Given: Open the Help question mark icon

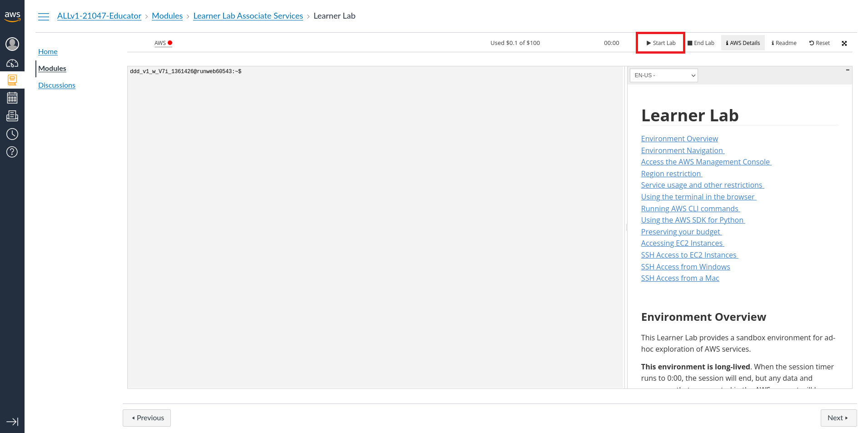Looking at the screenshot, I should 12,152.
